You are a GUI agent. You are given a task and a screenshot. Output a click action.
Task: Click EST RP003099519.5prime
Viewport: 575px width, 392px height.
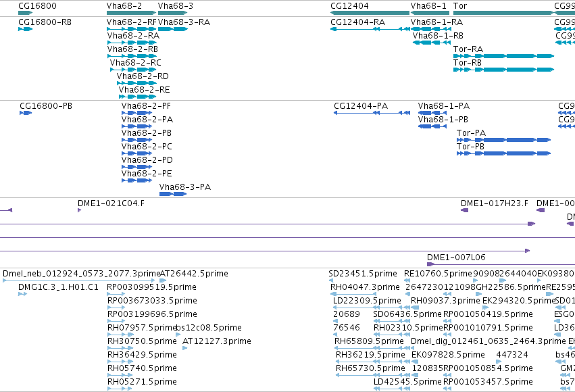click(x=116, y=294)
